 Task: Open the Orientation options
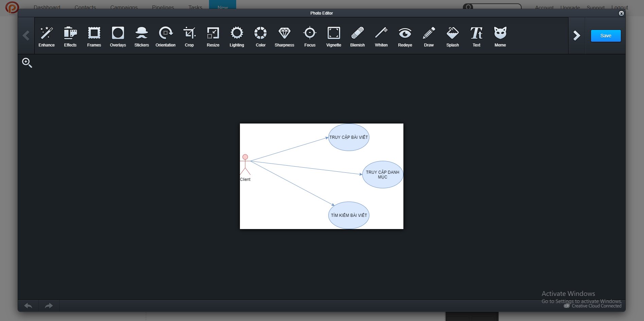(166, 36)
